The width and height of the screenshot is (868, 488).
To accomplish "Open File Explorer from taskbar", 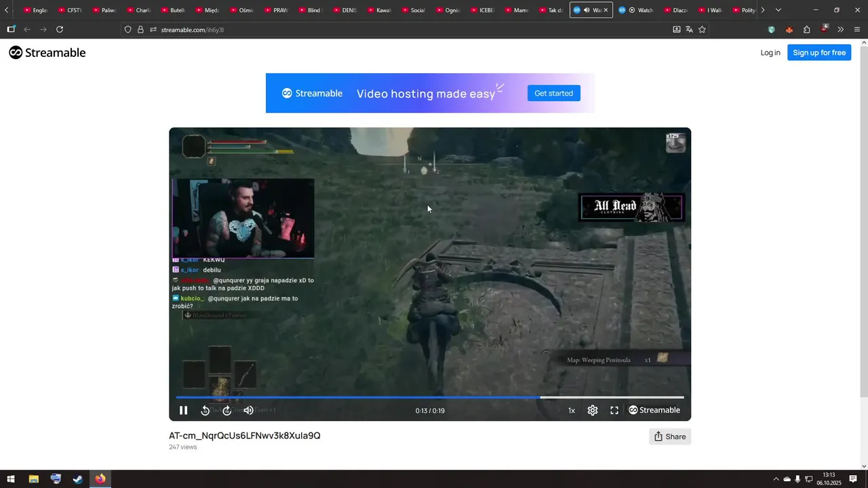I will tap(33, 479).
